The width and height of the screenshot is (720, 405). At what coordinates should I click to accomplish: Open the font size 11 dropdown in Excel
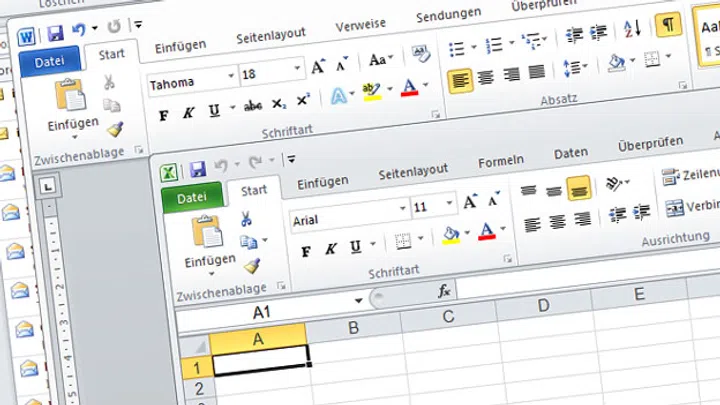pos(449,203)
